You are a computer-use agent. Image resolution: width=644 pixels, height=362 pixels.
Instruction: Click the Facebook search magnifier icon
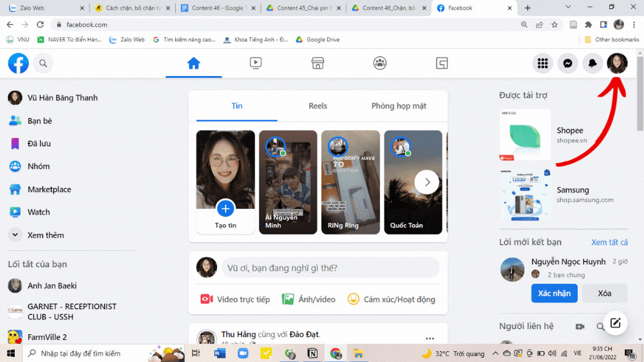pyautogui.click(x=43, y=64)
